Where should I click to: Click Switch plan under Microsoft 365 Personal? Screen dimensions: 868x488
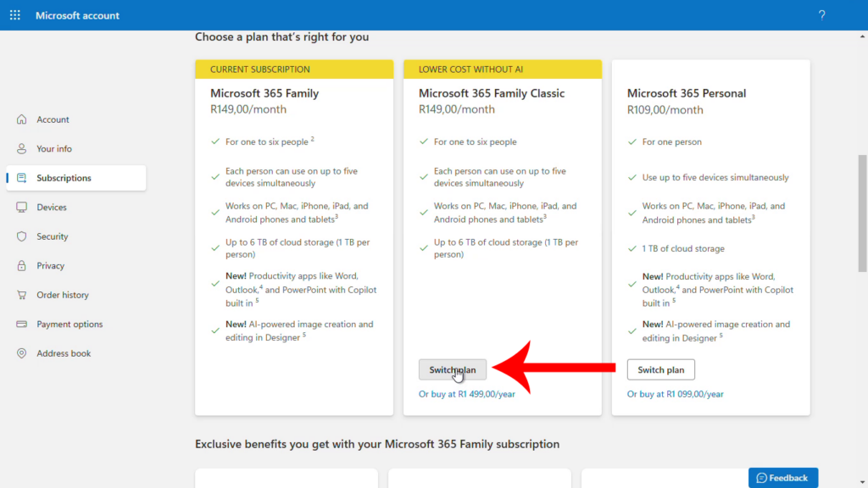660,369
